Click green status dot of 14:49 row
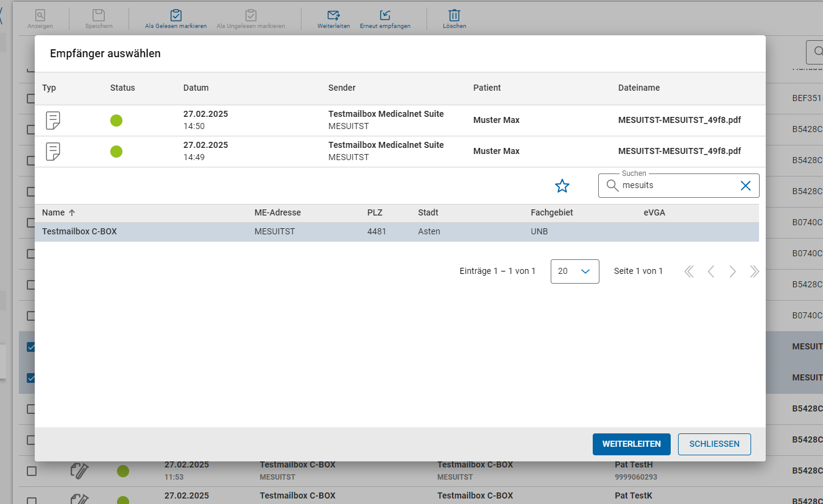Viewport: 823px width, 504px height. pyautogui.click(x=116, y=152)
